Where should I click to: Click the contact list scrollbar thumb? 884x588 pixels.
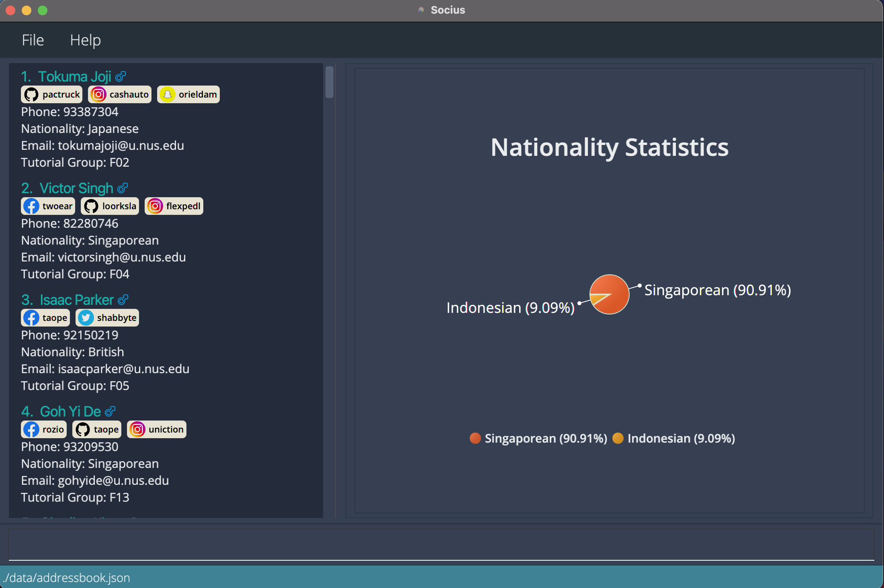(329, 82)
